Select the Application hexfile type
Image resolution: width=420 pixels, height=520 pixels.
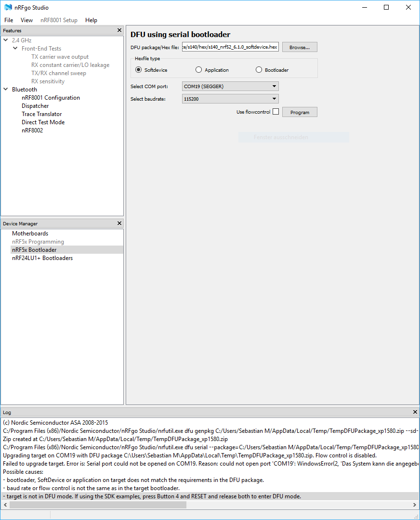(198, 70)
